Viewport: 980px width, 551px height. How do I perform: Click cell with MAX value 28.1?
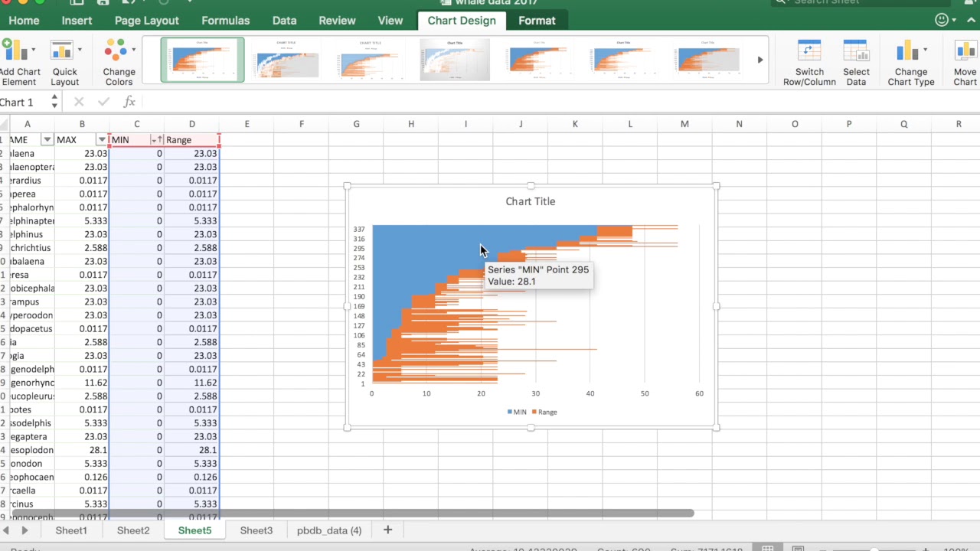[82, 450]
